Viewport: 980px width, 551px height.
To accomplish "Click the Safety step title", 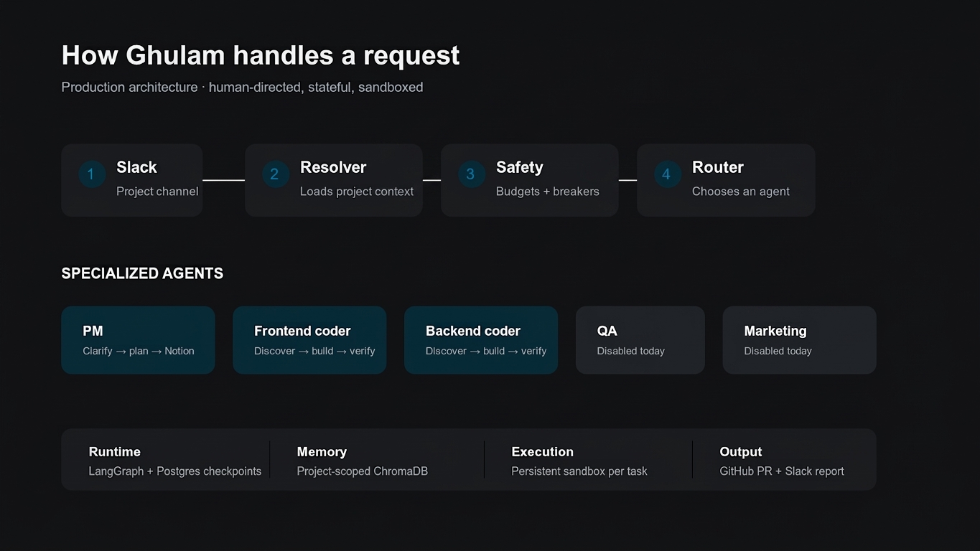I will [x=520, y=167].
